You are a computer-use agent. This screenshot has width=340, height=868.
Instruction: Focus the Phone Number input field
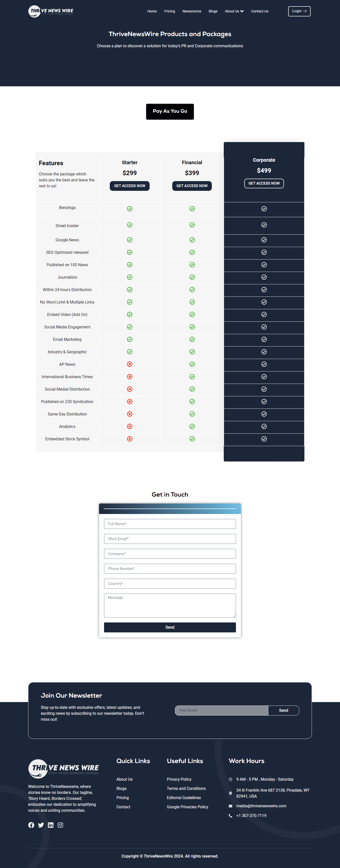(x=170, y=568)
